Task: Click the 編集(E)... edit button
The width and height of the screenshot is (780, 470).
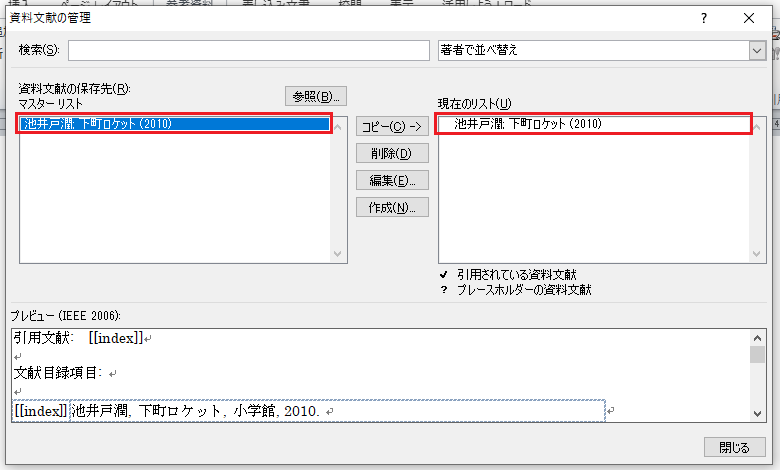Action: (x=392, y=180)
